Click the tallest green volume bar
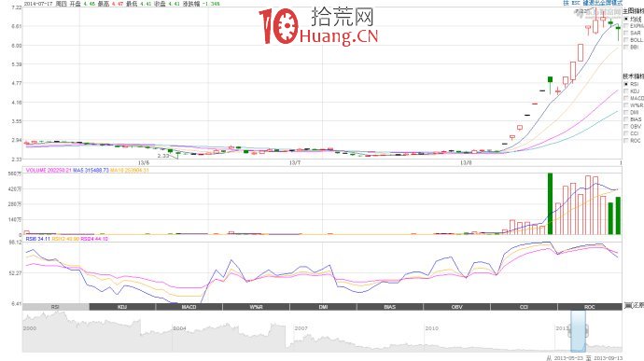Image resolution: width=644 pixels, height=361 pixels. (550, 203)
